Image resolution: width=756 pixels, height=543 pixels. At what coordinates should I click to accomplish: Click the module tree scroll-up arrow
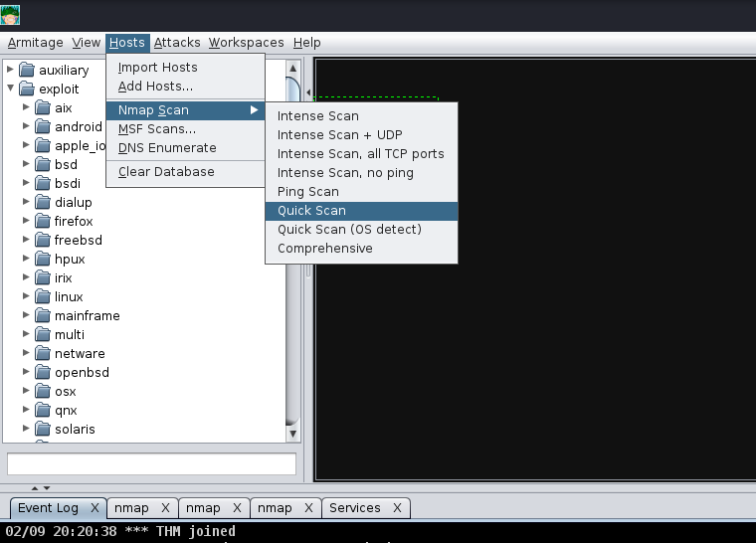tap(292, 68)
